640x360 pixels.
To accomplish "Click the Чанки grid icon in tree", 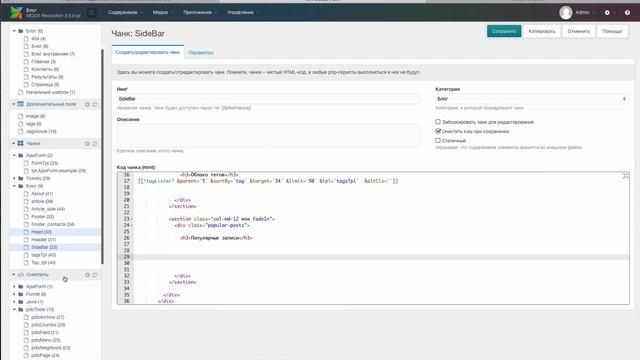I will (20, 143).
